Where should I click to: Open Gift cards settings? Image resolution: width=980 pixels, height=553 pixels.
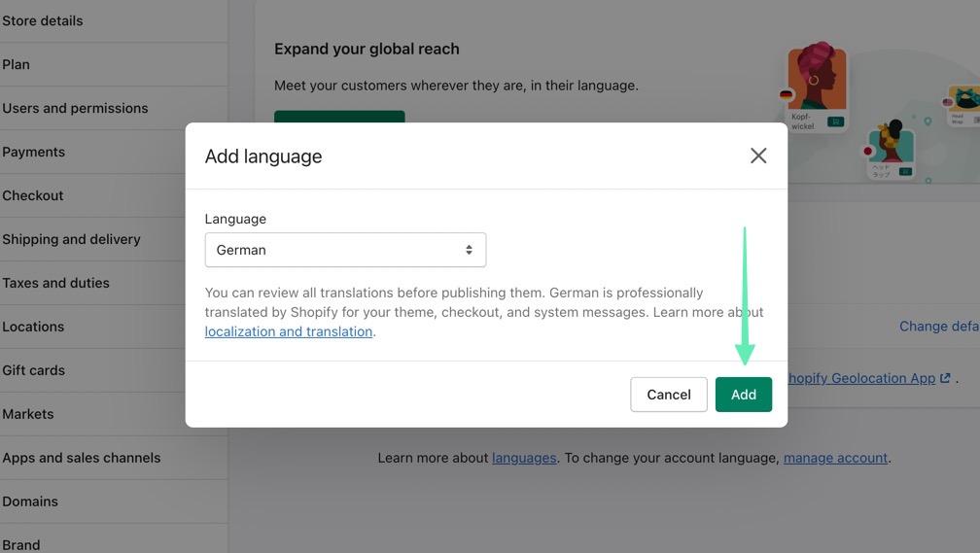tap(34, 370)
